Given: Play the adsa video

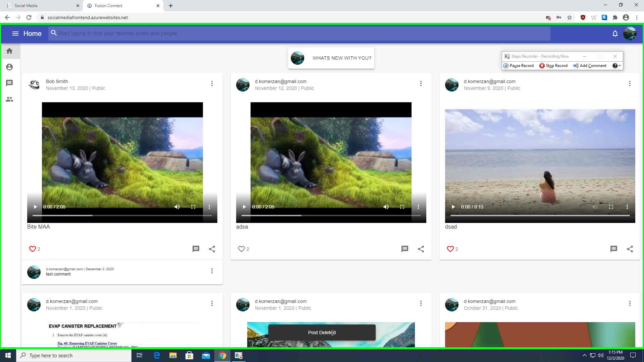Looking at the screenshot, I should (x=244, y=207).
